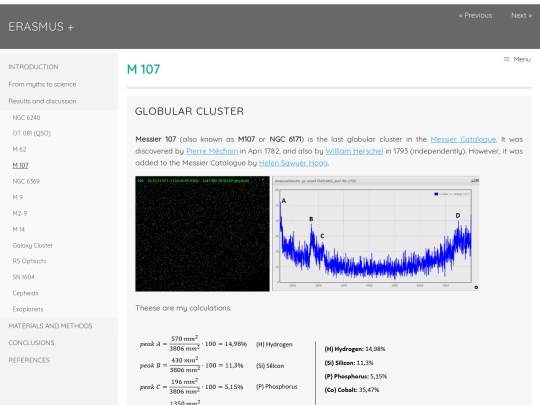Open CONCLUSIONS section
540x405 pixels.
(31, 343)
